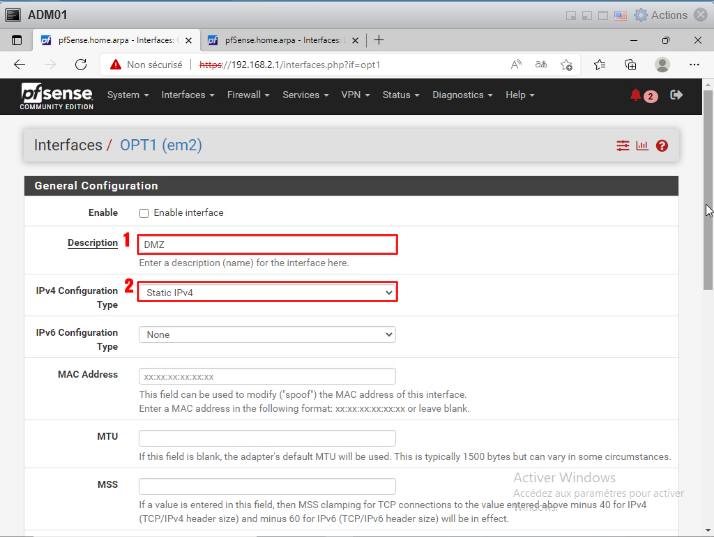Refresh the browser page
714x537 pixels.
click(x=82, y=64)
